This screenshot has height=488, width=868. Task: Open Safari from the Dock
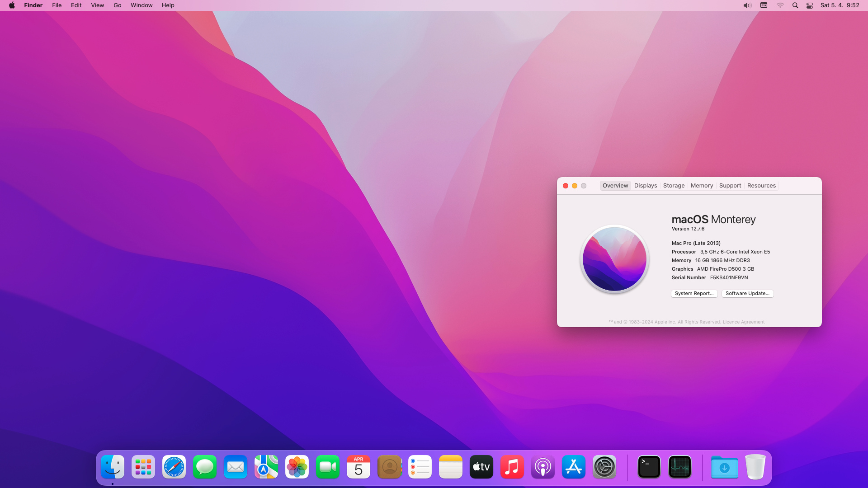click(x=174, y=467)
